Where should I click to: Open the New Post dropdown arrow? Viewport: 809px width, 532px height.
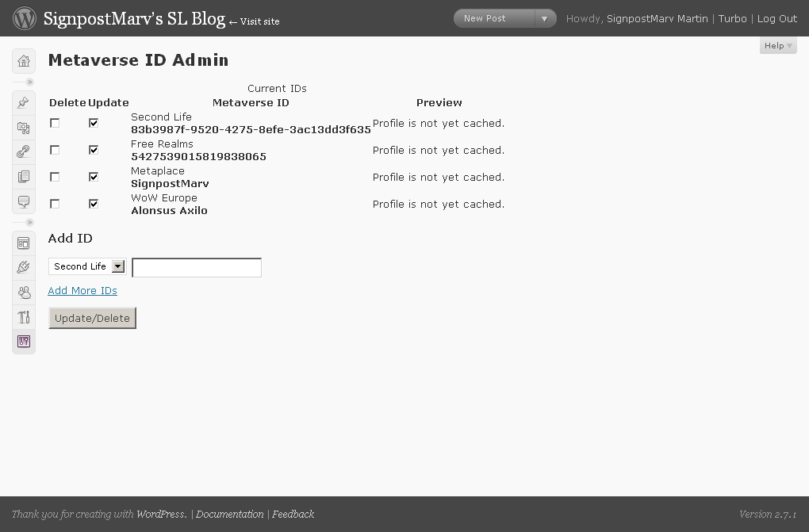coord(544,18)
